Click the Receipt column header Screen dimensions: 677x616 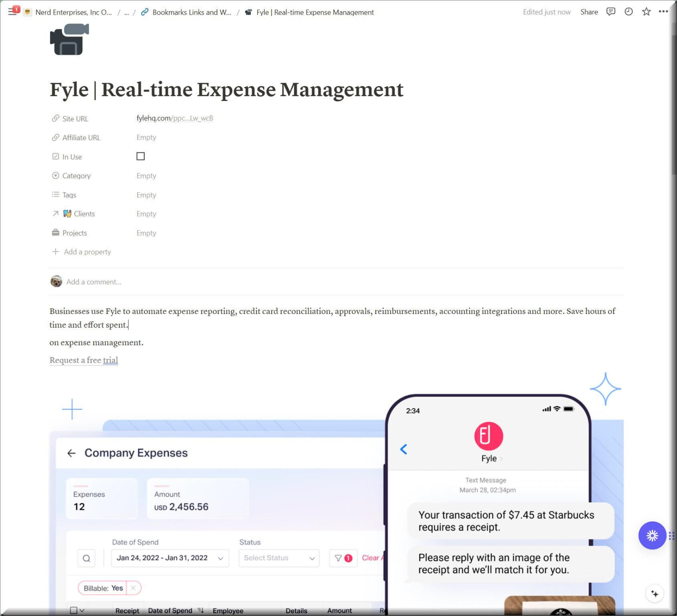[127, 611]
